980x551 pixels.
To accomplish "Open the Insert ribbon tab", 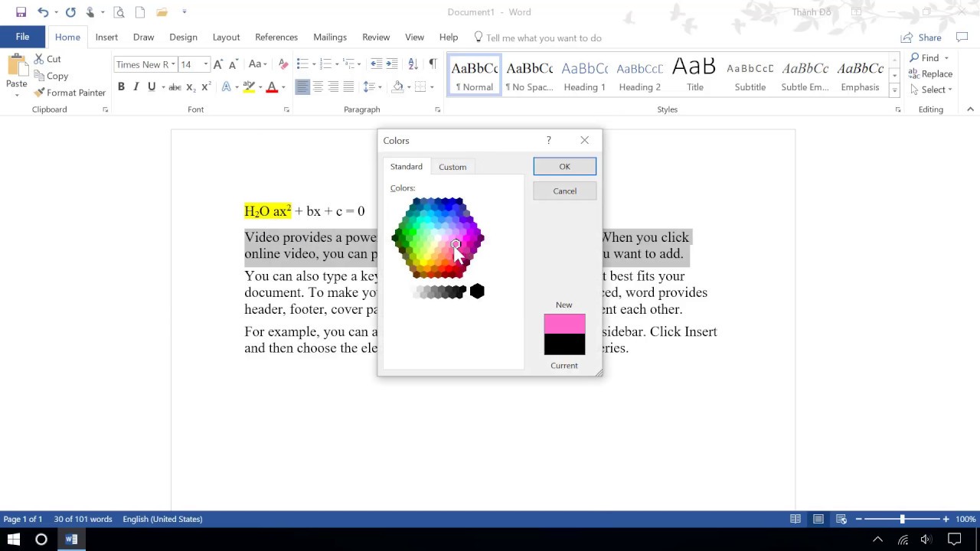I will coord(106,37).
